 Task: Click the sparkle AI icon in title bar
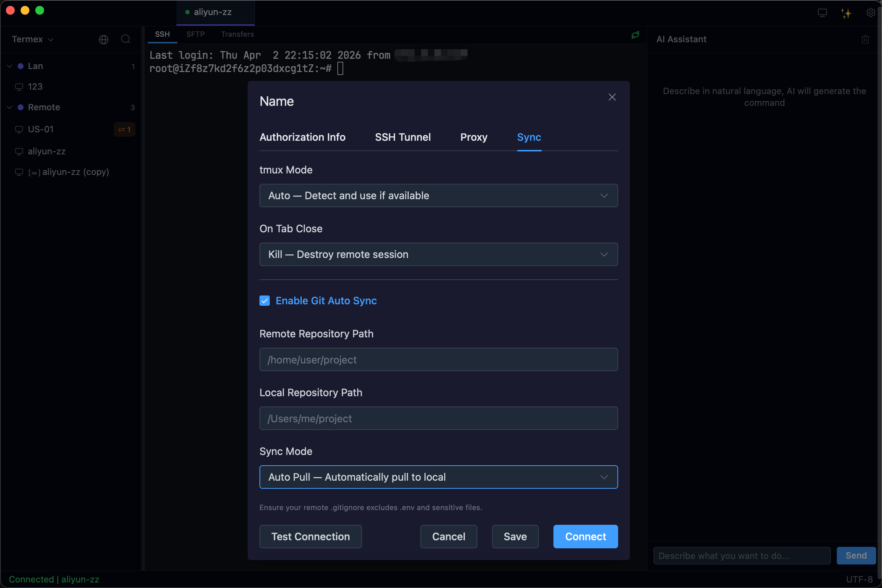point(846,13)
